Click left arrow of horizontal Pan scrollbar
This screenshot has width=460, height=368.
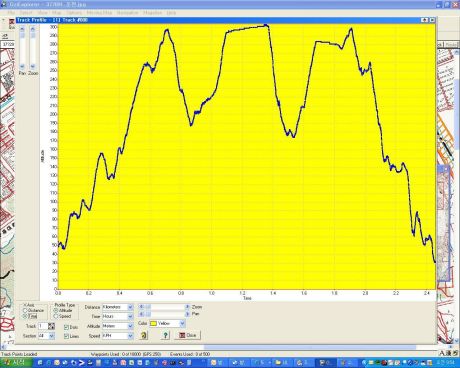click(x=141, y=314)
